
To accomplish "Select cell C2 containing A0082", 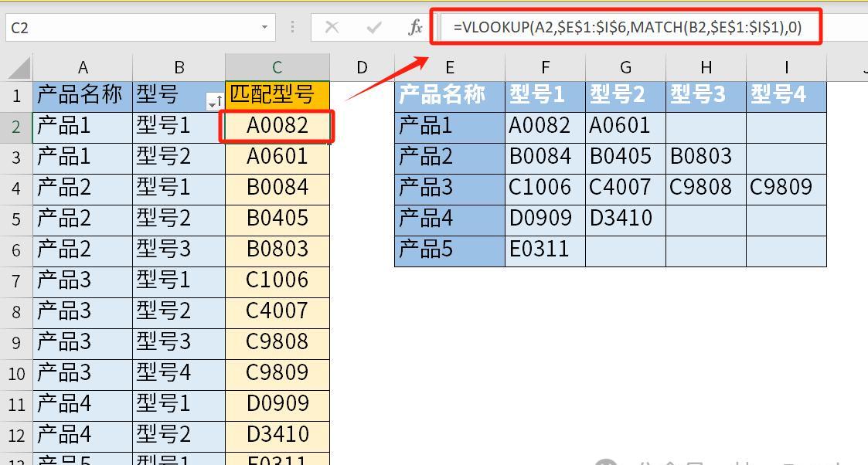I will 277,127.
